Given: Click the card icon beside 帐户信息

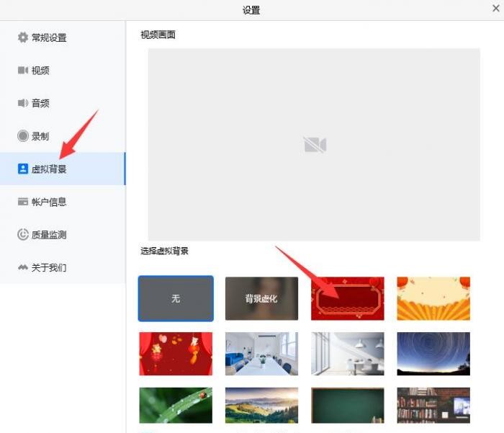Looking at the screenshot, I should [23, 202].
